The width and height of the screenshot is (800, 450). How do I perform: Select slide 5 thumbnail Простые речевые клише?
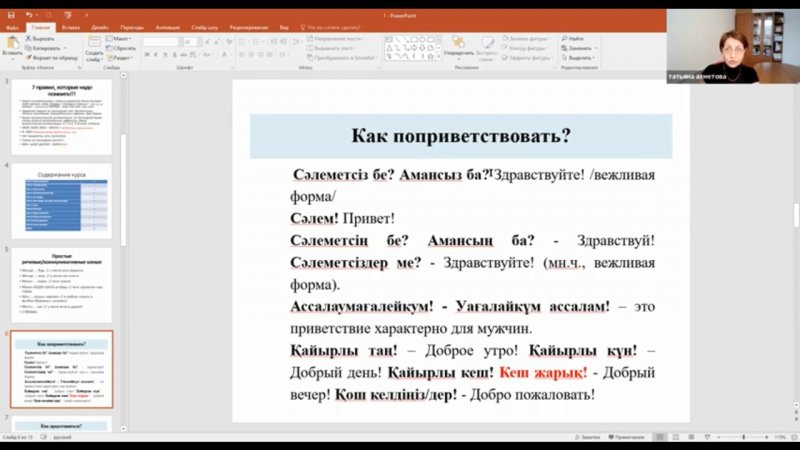(x=61, y=285)
